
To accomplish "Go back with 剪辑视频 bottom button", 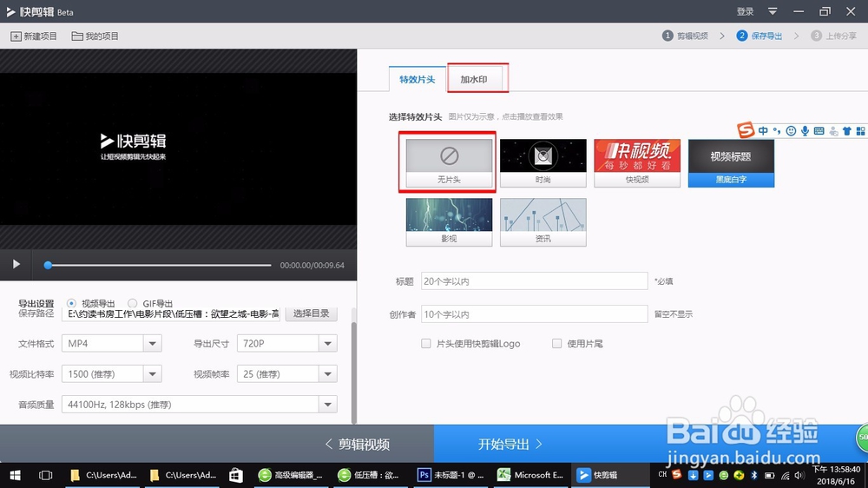I will click(x=357, y=444).
